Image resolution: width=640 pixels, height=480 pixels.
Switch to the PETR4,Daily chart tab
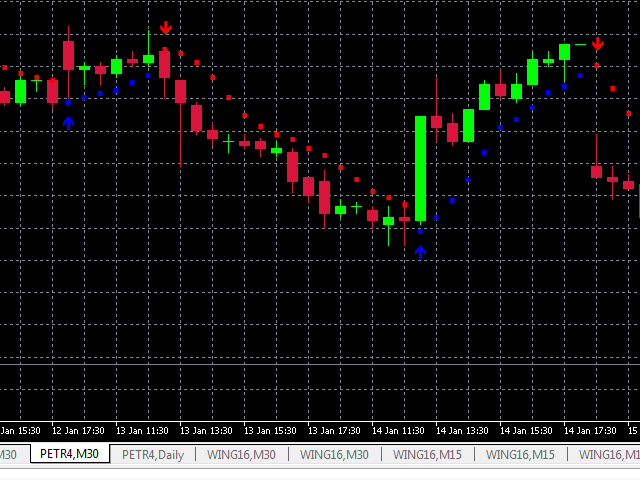[x=153, y=454]
